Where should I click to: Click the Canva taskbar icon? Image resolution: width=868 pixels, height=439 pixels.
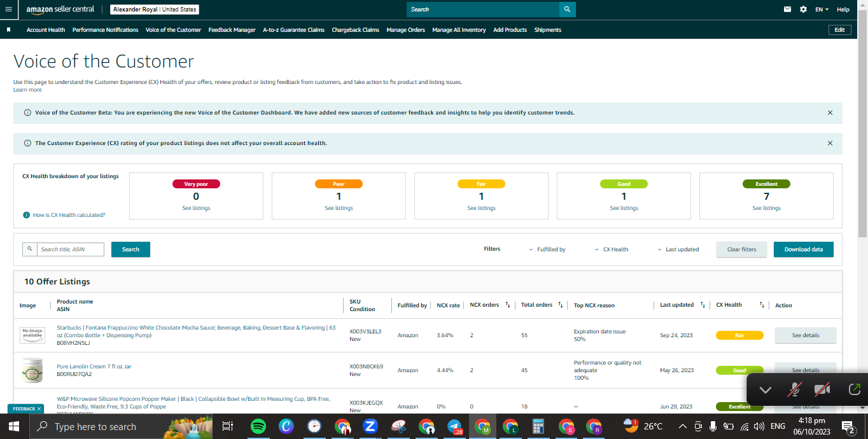[286, 426]
